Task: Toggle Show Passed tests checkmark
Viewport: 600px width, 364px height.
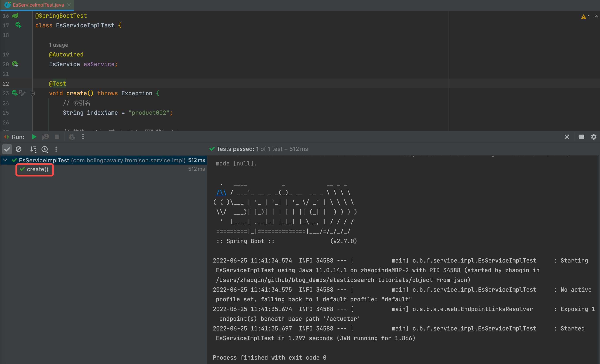Action: (x=7, y=149)
